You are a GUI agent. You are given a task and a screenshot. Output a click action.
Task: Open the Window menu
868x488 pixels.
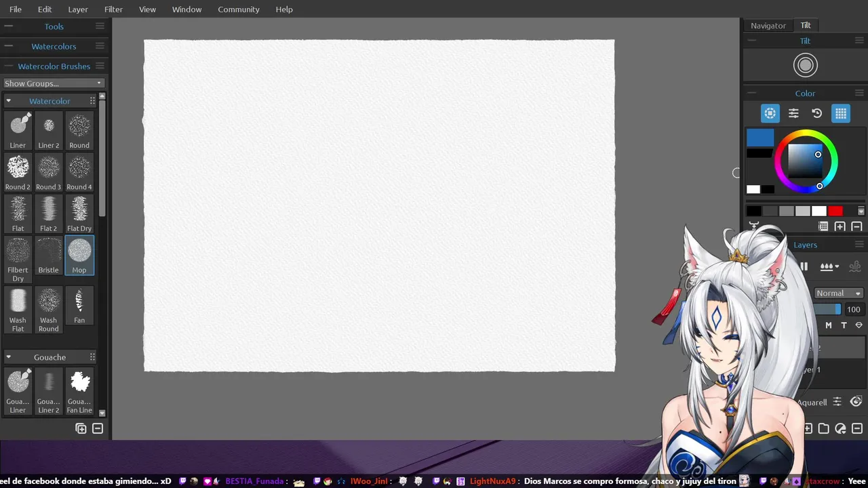tap(186, 9)
